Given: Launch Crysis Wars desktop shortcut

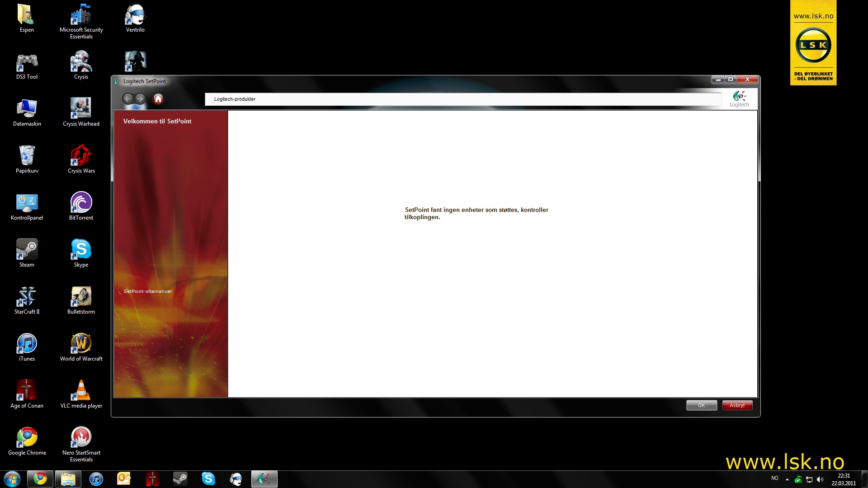Looking at the screenshot, I should pos(81,160).
